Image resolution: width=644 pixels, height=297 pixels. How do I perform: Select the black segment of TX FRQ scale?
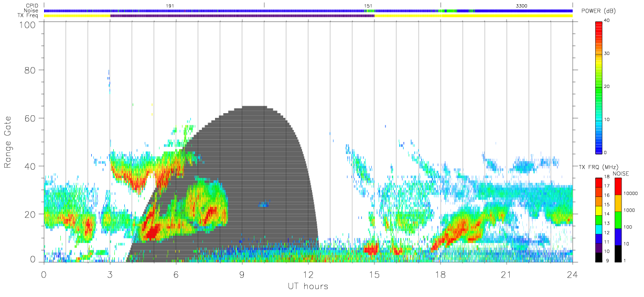point(598,257)
